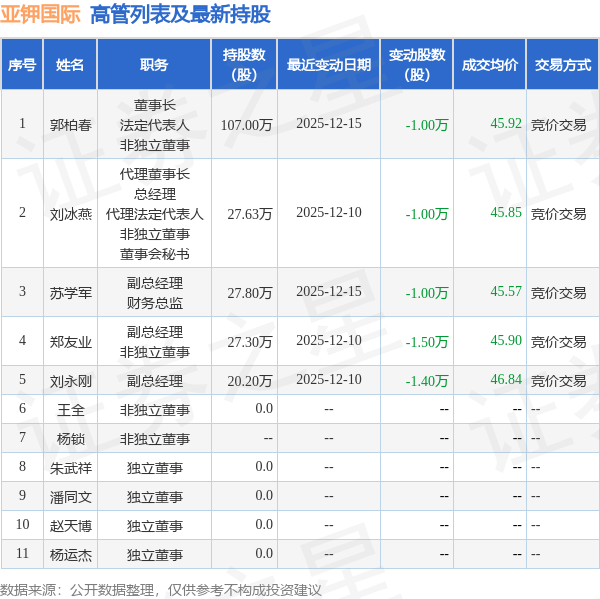Click the 亚钾国际 company name in the title

click(41, 14)
